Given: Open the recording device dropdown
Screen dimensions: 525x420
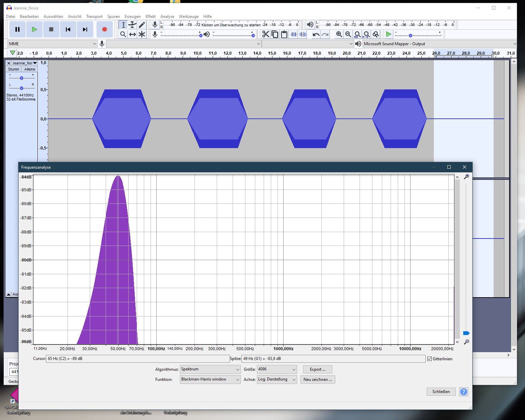Looking at the screenshot, I should tap(184, 44).
